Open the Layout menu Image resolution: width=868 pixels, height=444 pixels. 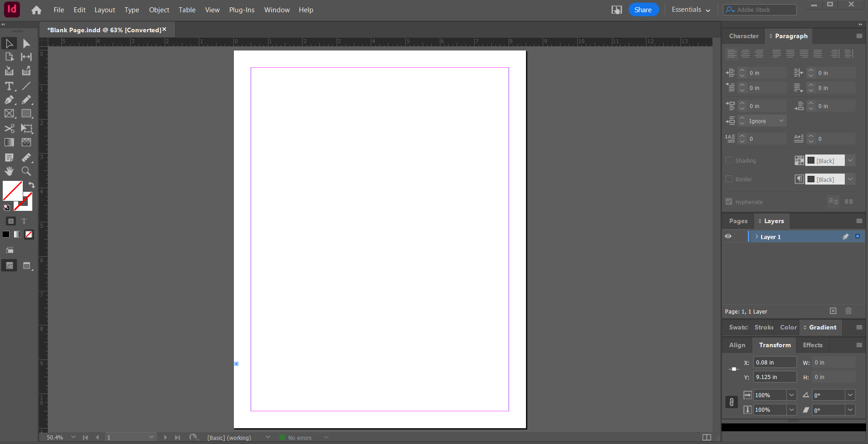click(105, 10)
